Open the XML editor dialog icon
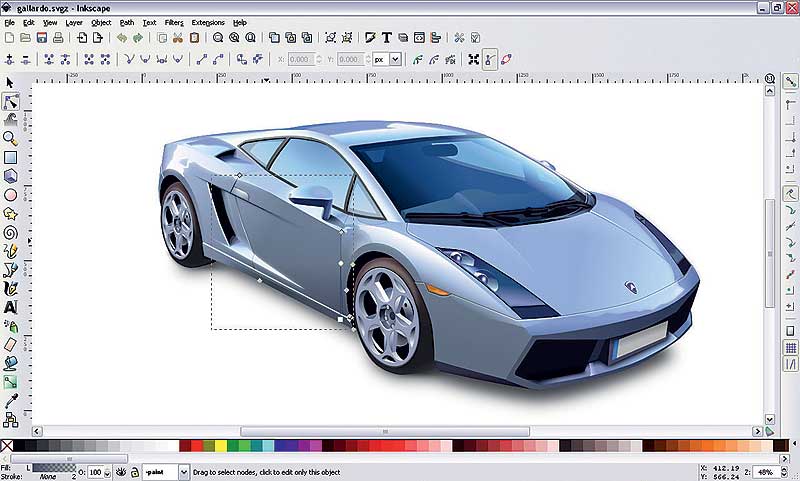Image resolution: width=800 pixels, height=481 pixels. (419, 38)
